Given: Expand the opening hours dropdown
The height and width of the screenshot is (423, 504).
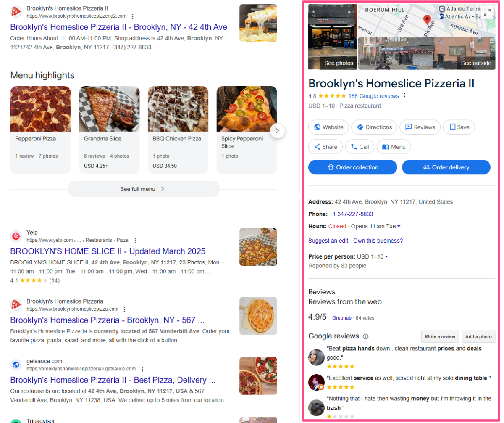Looking at the screenshot, I should click(399, 227).
